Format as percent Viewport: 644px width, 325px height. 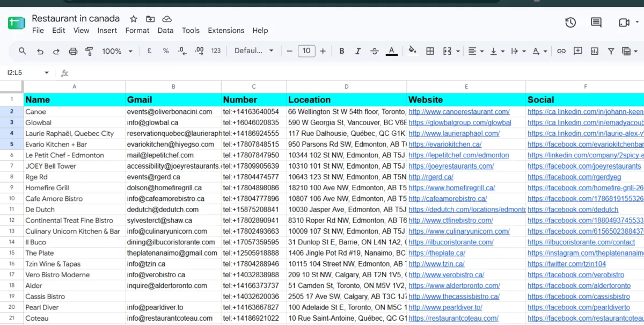(x=166, y=51)
